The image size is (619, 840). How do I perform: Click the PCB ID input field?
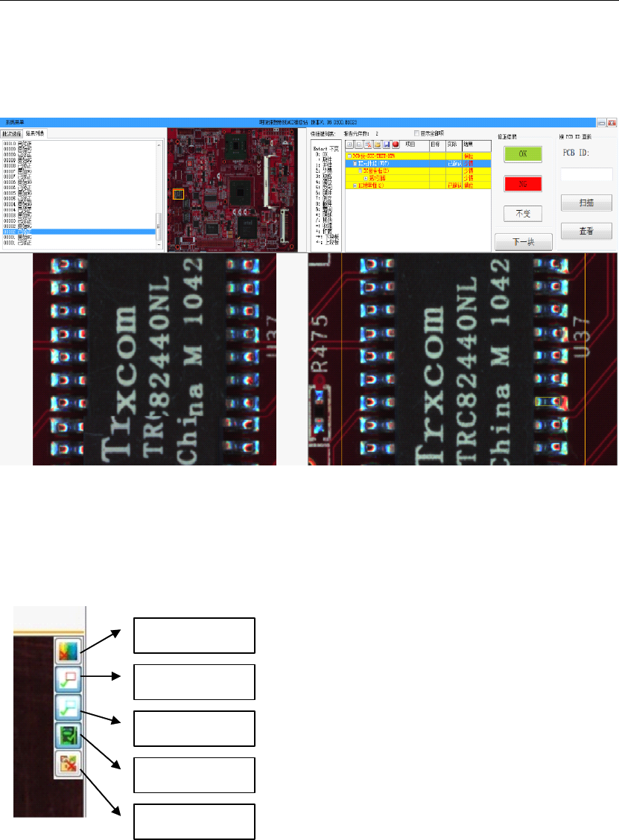pos(586,175)
